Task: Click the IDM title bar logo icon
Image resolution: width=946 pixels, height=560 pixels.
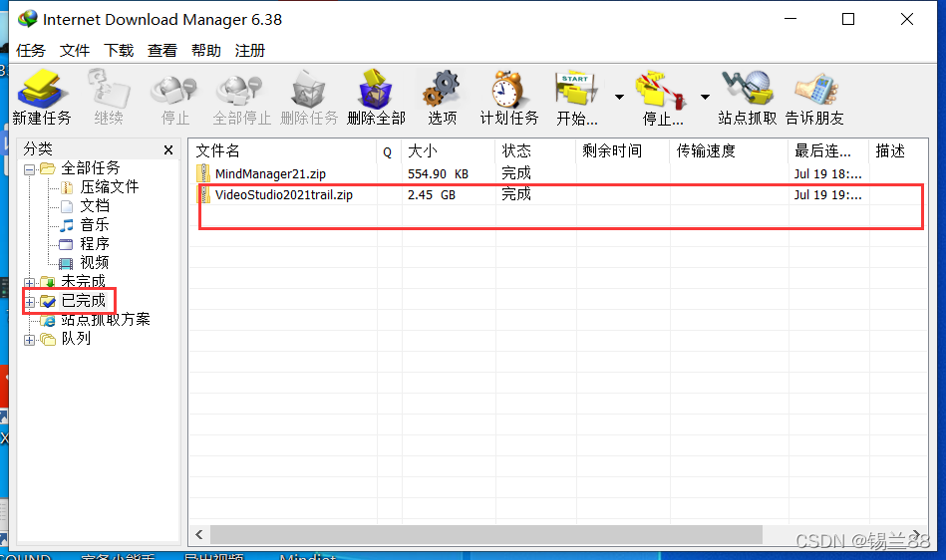Action: pos(28,19)
